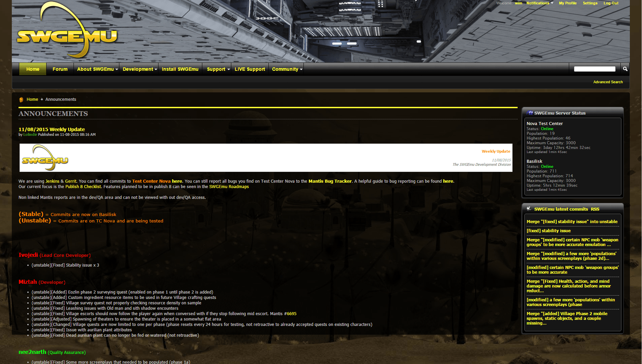642x364 pixels.
Task: Expand the Support dropdown menu
Action: [x=218, y=69]
